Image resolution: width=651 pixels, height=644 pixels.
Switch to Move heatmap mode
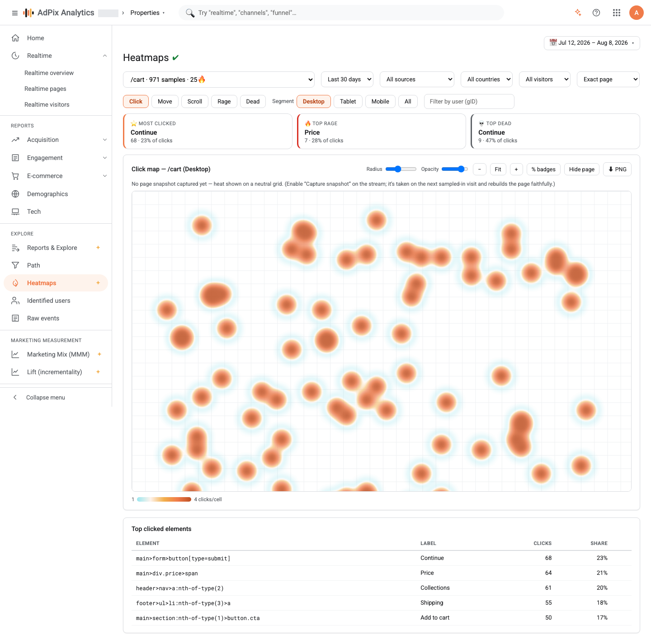click(x=165, y=101)
